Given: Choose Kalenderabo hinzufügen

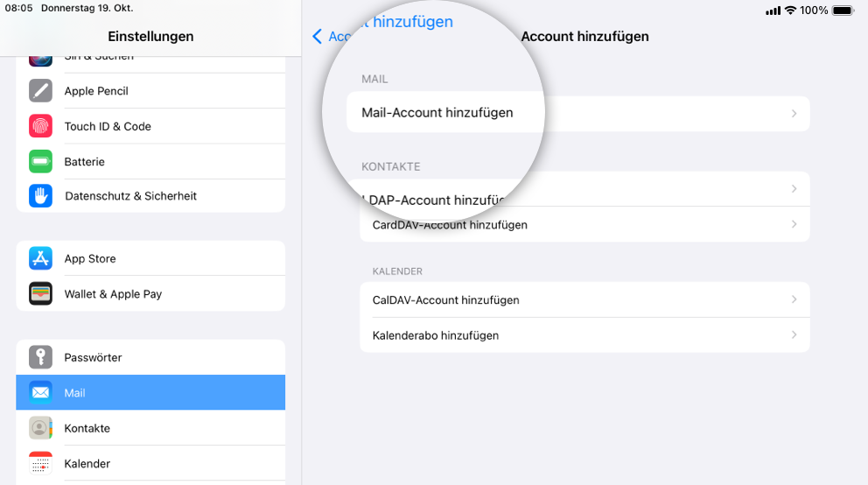Looking at the screenshot, I should click(x=584, y=335).
